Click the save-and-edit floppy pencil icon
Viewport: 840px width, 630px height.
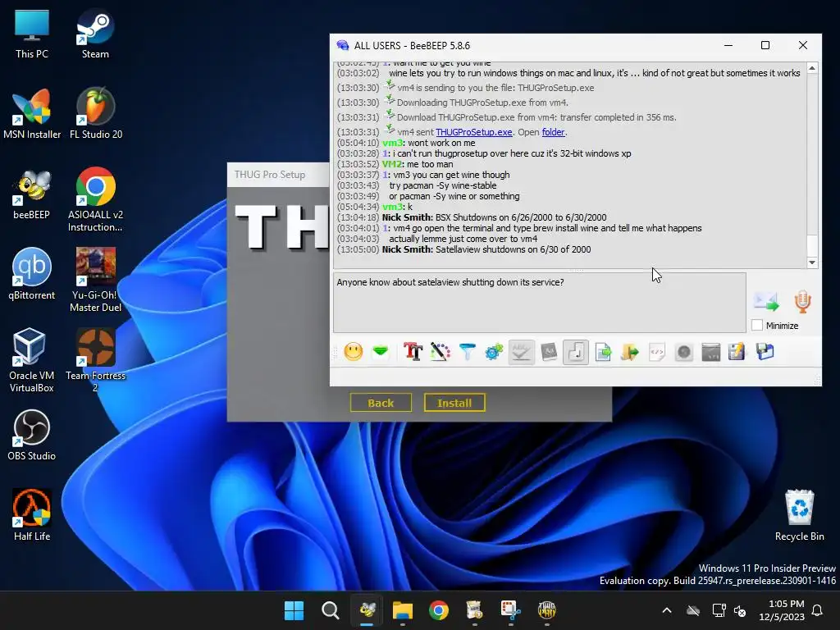[737, 352]
